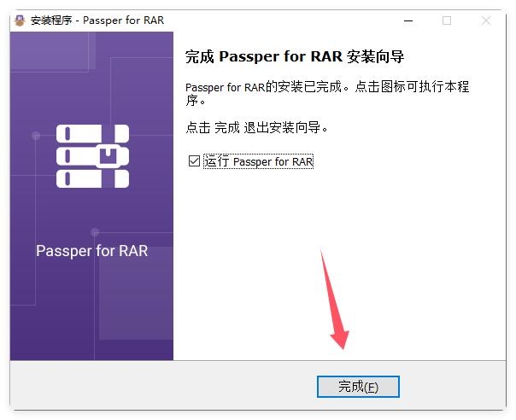Click the text 点击 完成 退出安装向导

point(256,127)
